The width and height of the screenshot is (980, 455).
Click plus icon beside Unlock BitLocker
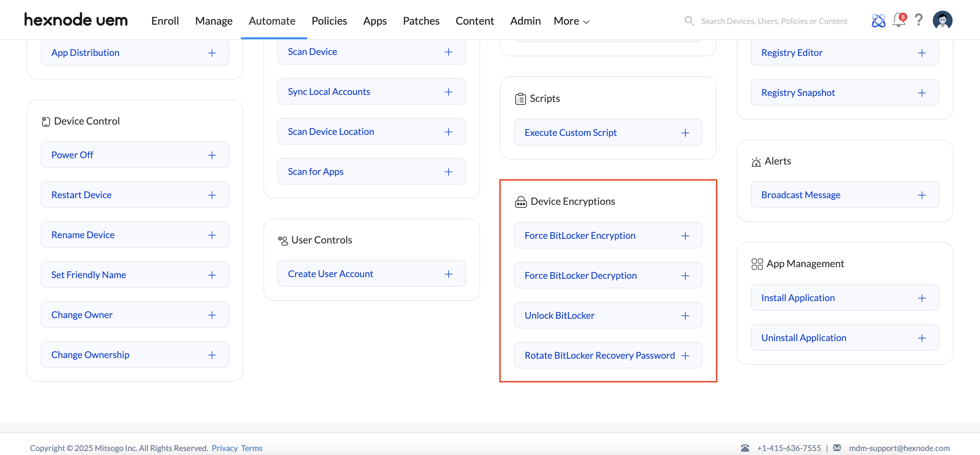[x=685, y=316]
